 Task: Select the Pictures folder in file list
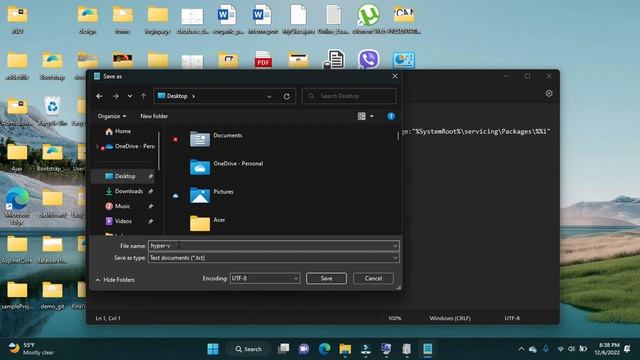[x=212, y=195]
